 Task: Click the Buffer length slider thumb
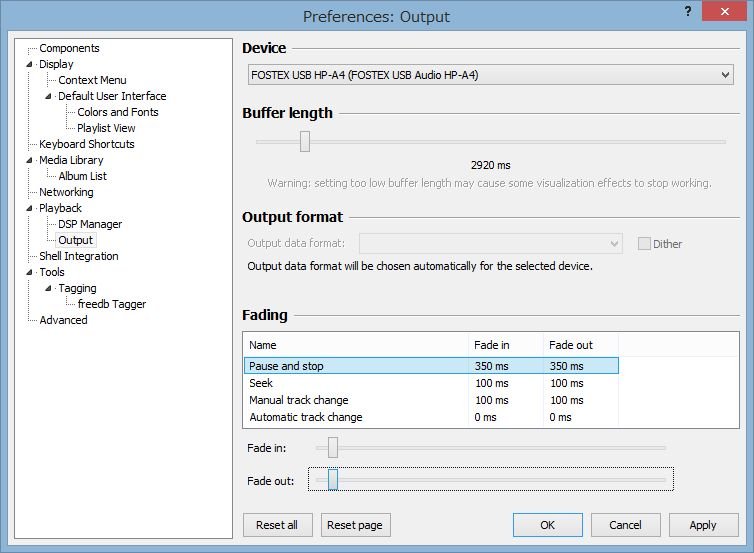305,141
